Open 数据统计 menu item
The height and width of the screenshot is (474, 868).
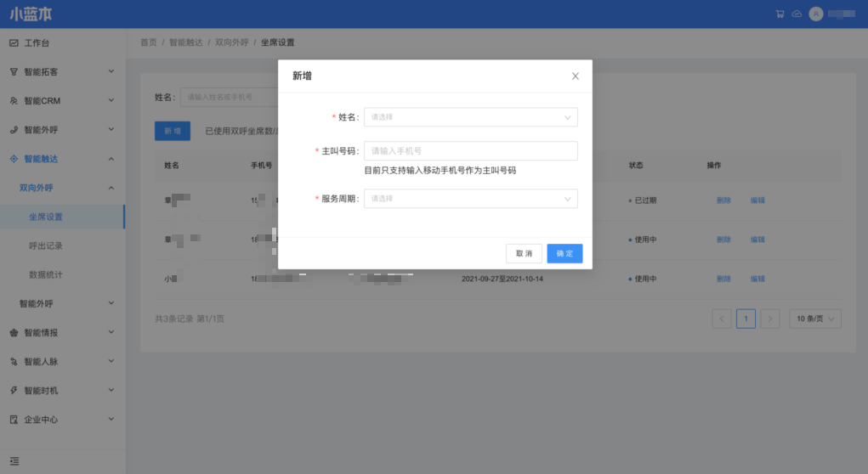pos(46,274)
